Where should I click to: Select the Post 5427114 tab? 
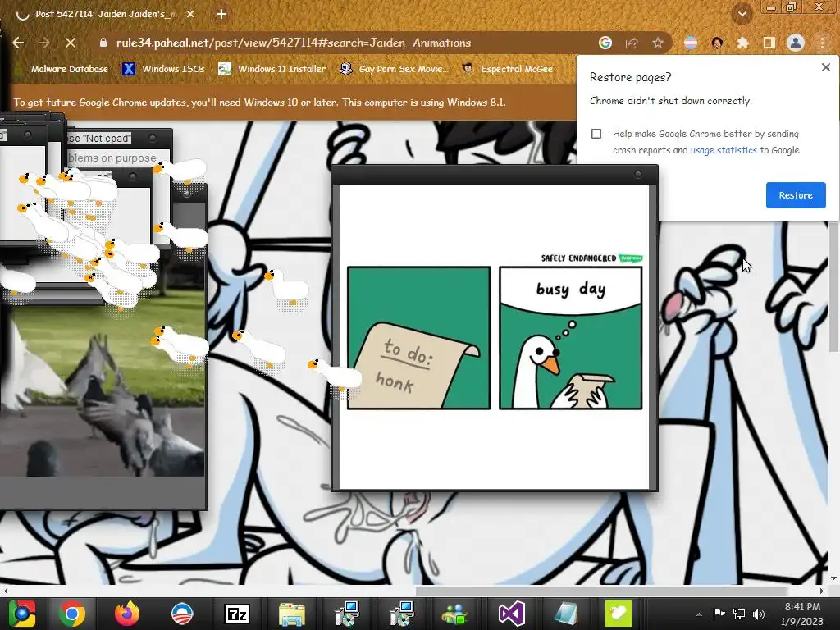[105, 15]
